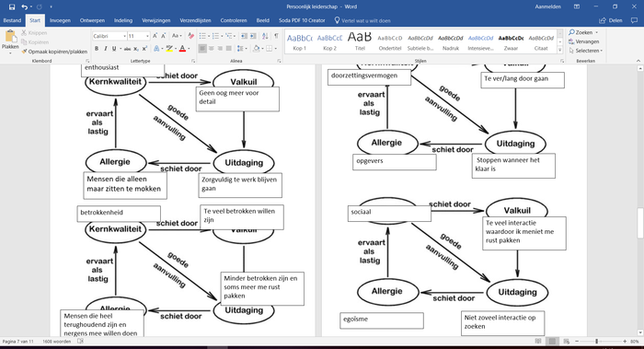Sort text with the A-Z sort icon

[x=265, y=36]
